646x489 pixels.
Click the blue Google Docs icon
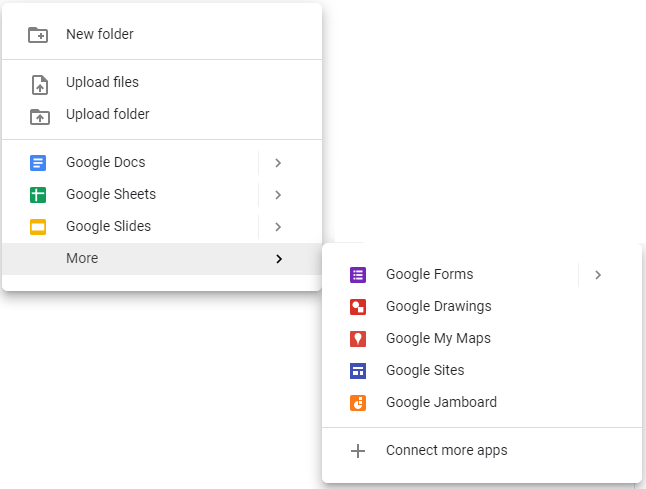[x=38, y=163]
